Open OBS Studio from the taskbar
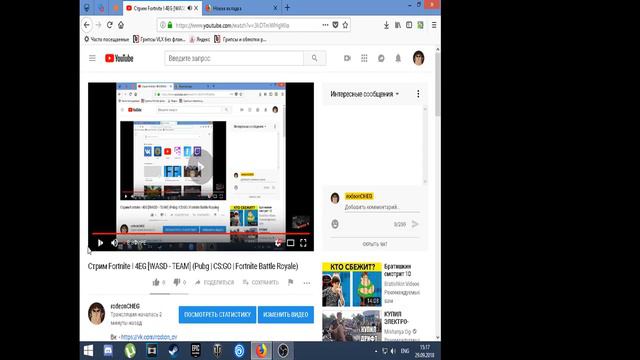 [283, 351]
